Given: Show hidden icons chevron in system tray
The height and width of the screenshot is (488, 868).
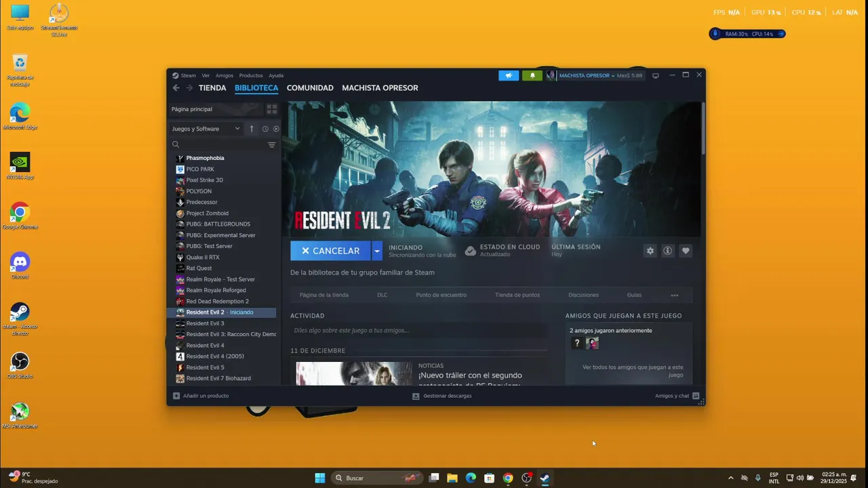Looking at the screenshot, I should [730, 478].
